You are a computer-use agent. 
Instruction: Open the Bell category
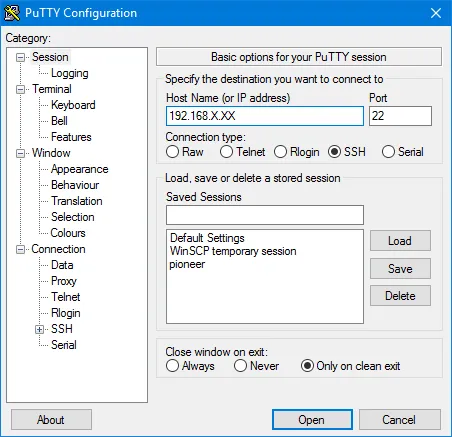(59, 121)
